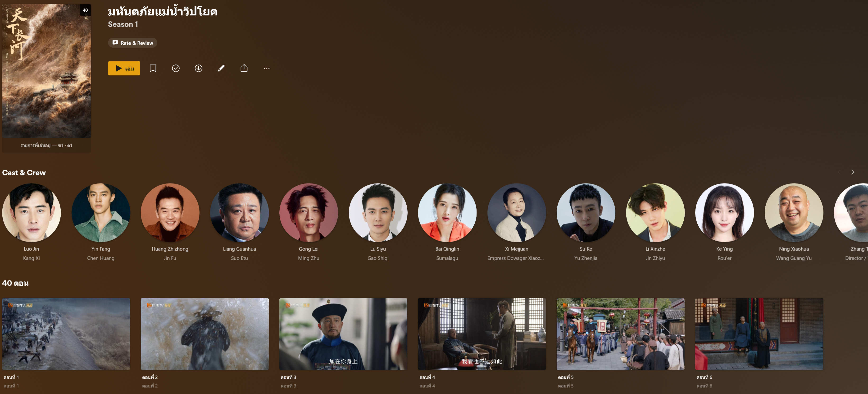868x394 pixels.
Task: Open Luo Jin's cast profile photo
Action: pos(31,213)
